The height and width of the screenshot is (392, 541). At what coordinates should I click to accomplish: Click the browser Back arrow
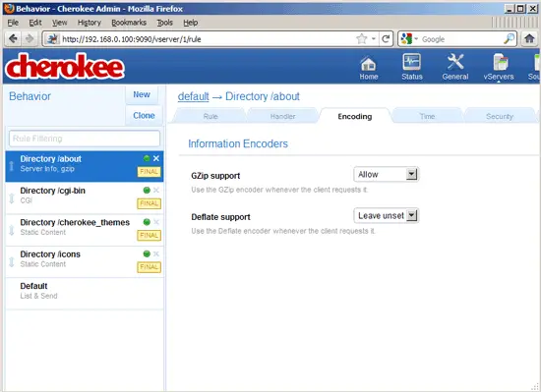click(x=13, y=38)
